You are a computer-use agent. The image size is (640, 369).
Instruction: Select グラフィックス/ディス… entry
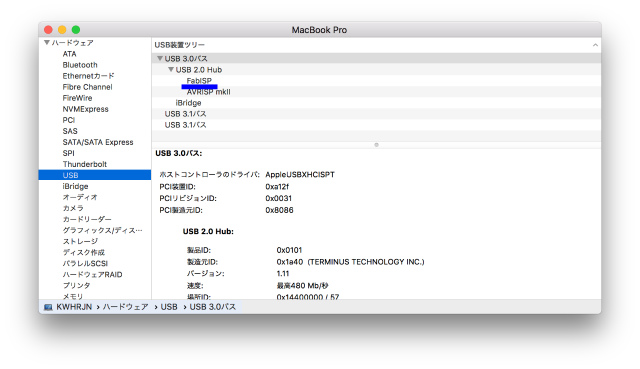[102, 230]
